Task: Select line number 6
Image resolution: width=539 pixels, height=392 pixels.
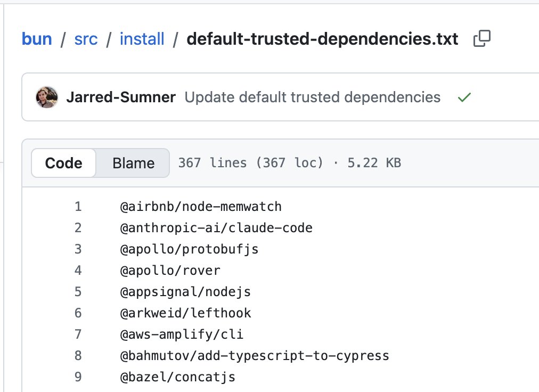Action: pos(78,313)
